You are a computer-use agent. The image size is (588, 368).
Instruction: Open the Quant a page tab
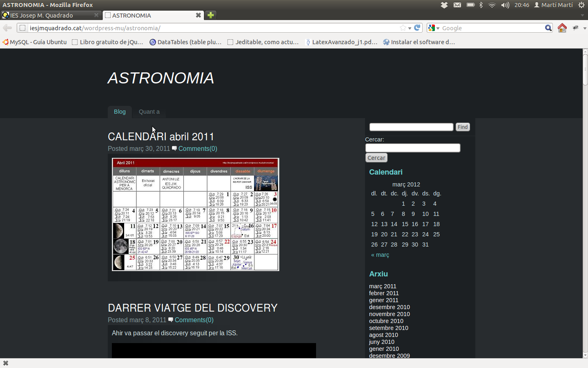pyautogui.click(x=149, y=112)
